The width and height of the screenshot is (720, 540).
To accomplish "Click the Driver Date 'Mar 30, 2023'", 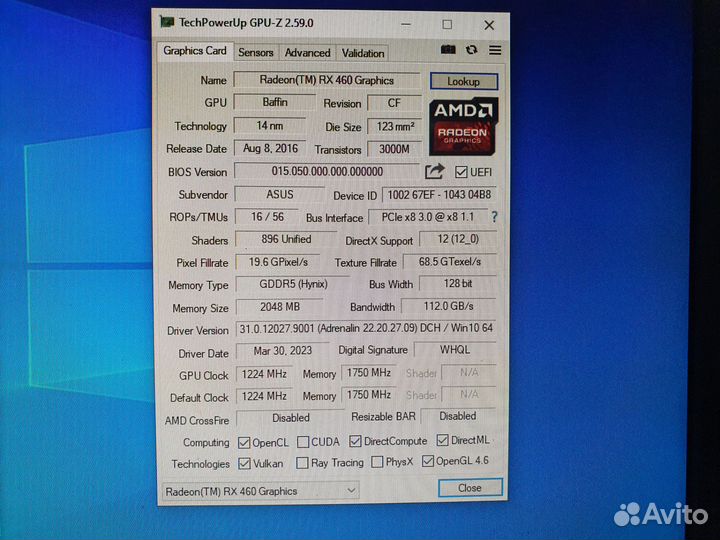I will coord(283,350).
